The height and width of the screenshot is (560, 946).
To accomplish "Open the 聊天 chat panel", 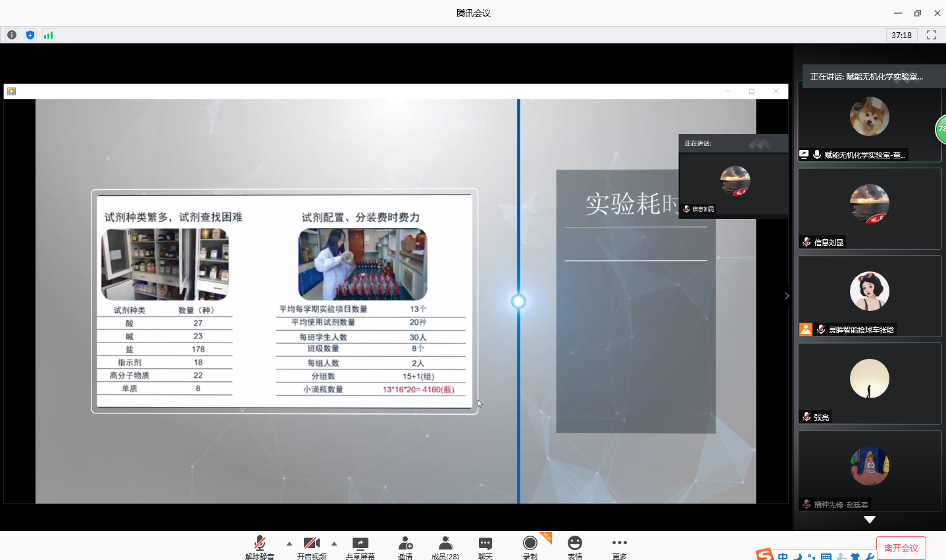I will pos(485,546).
